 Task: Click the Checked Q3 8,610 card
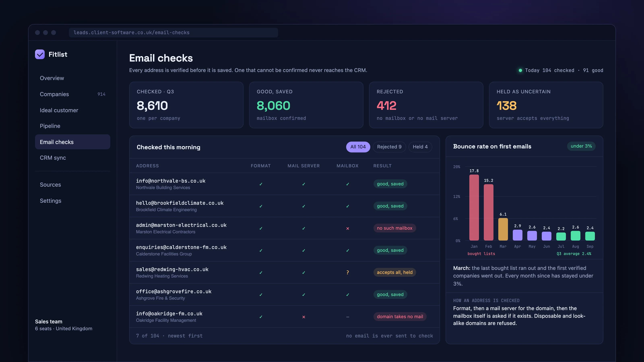click(186, 105)
